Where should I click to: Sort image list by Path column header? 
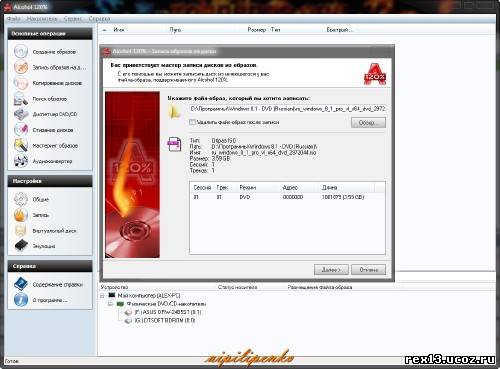click(x=175, y=30)
